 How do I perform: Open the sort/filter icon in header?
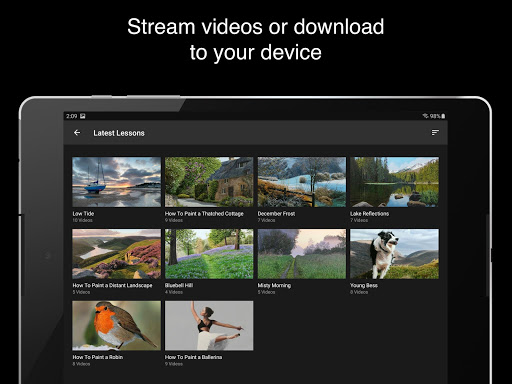pos(435,133)
